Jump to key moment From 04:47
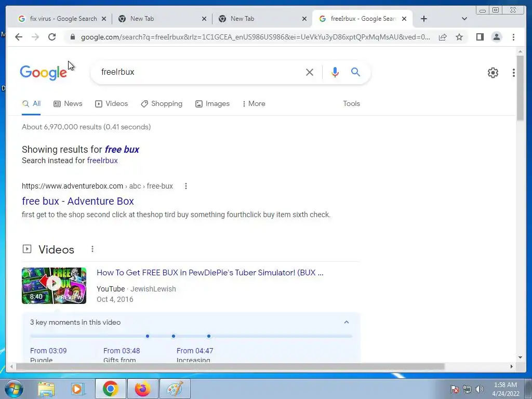The width and height of the screenshot is (532, 399). pyautogui.click(x=195, y=351)
